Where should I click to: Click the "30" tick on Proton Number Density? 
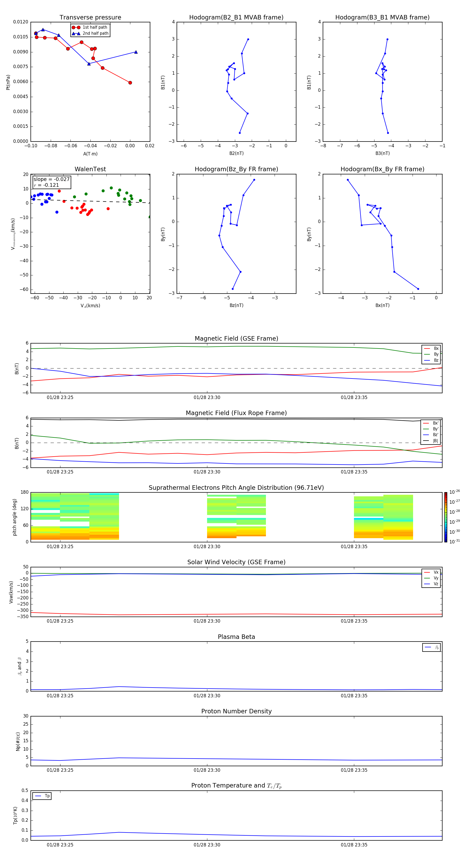click(x=26, y=716)
